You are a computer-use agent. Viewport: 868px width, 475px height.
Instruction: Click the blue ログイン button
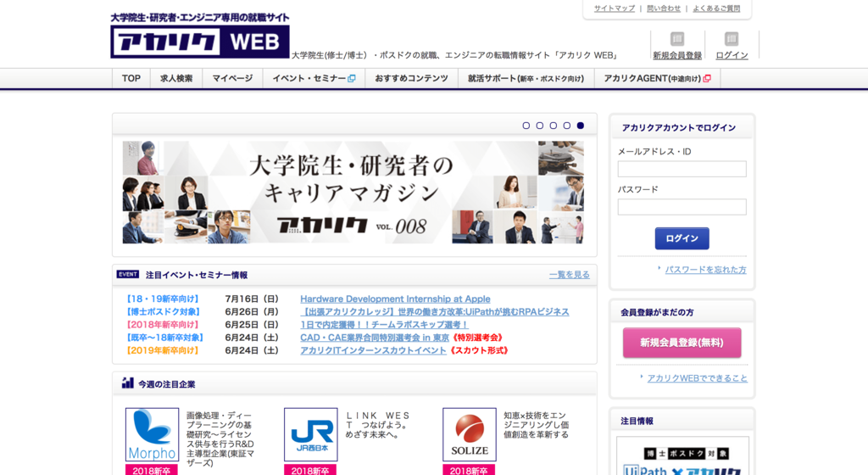[x=682, y=238]
